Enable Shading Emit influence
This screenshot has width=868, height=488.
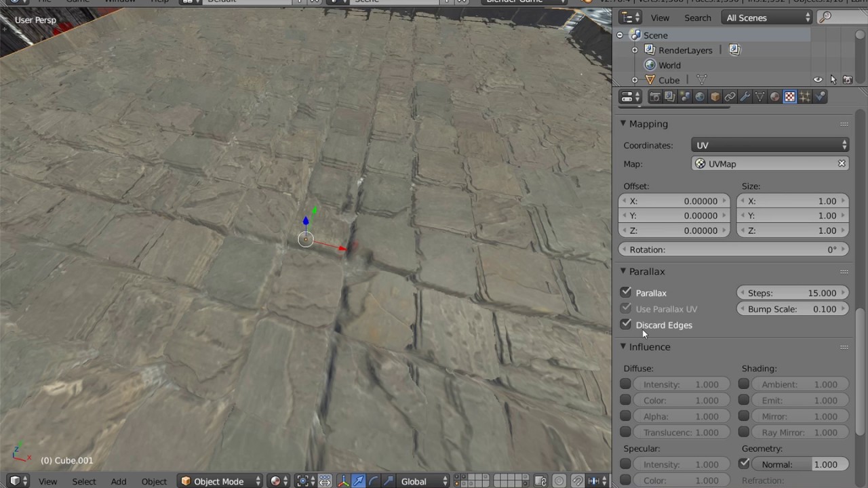coord(744,400)
